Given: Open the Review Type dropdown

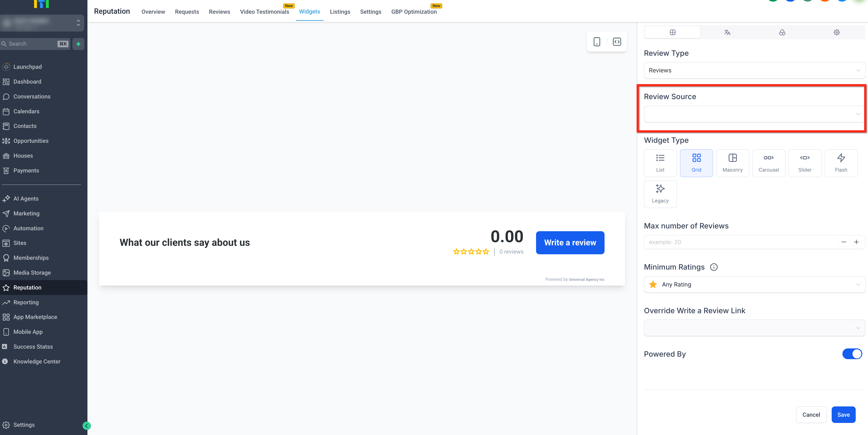Looking at the screenshot, I should pyautogui.click(x=754, y=70).
